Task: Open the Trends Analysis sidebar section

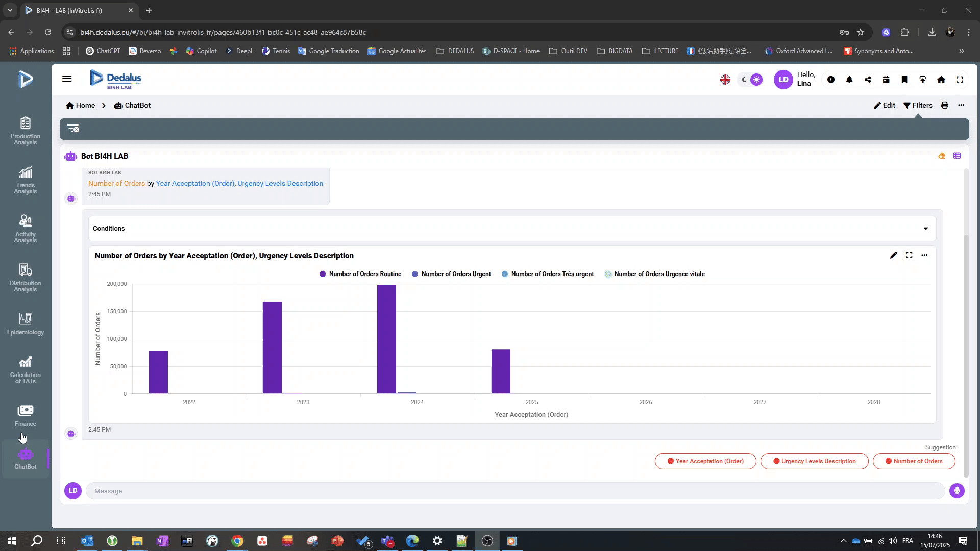Action: [x=25, y=180]
